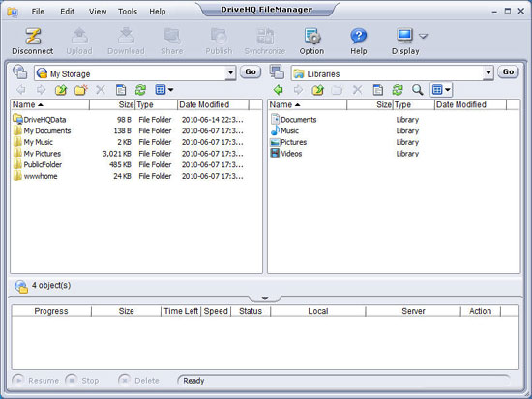The image size is (532, 399).
Task: Open the Option settings icon
Action: [x=311, y=37]
